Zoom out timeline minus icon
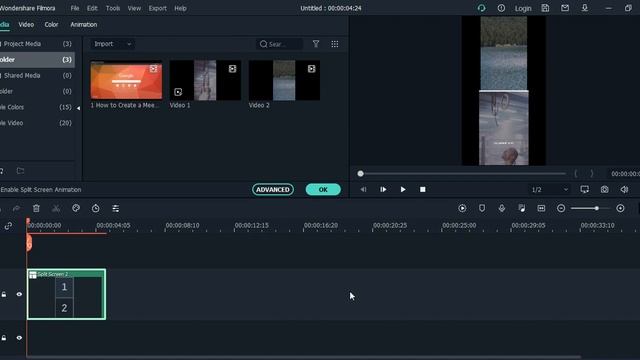 pos(561,208)
